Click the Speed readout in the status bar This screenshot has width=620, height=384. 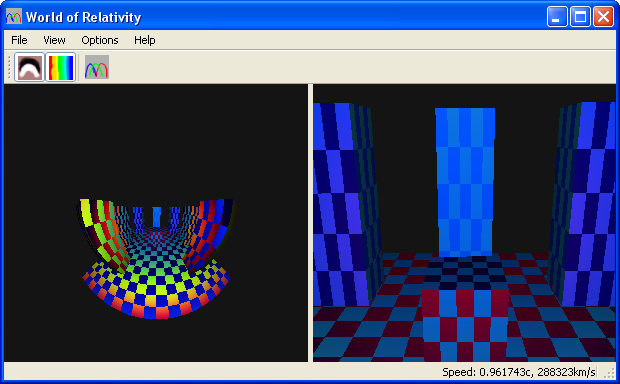coord(519,372)
